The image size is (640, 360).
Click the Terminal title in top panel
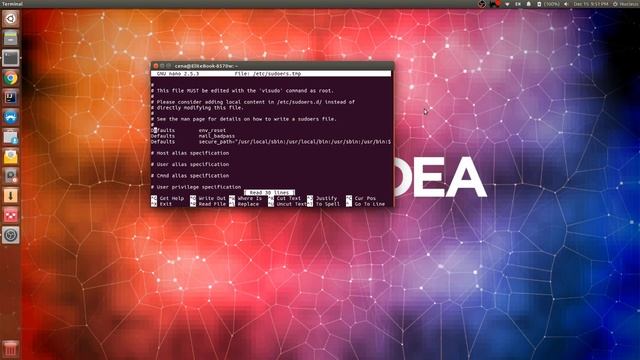(12, 4)
